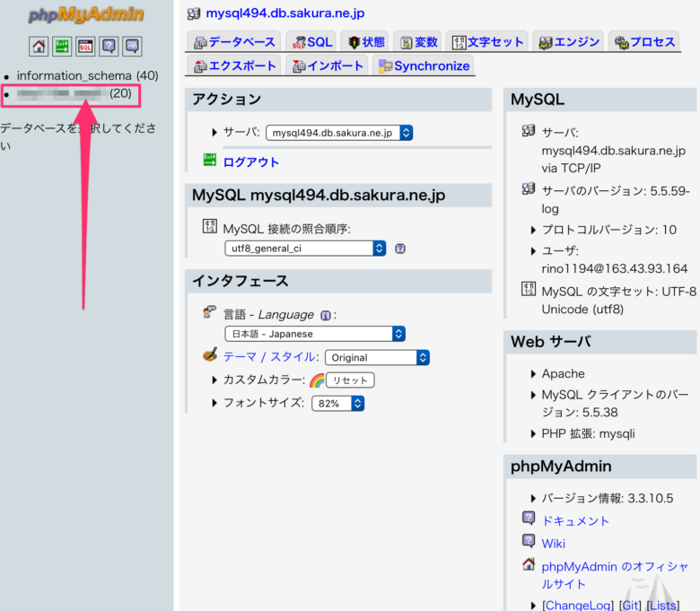Click the rainbow custom color icon

tap(317, 380)
